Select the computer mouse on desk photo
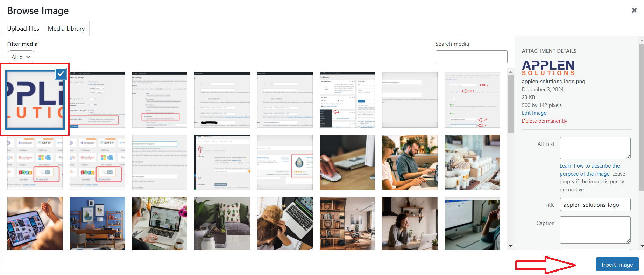Image resolution: width=644 pixels, height=275 pixels. tap(347, 162)
